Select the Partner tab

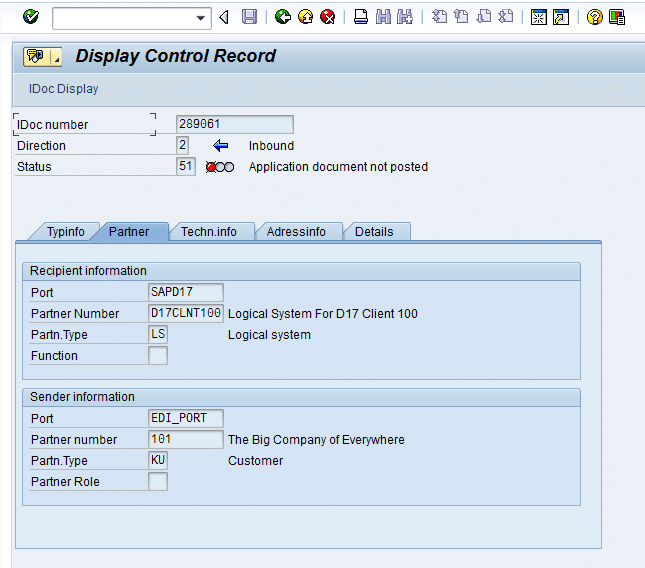[129, 232]
